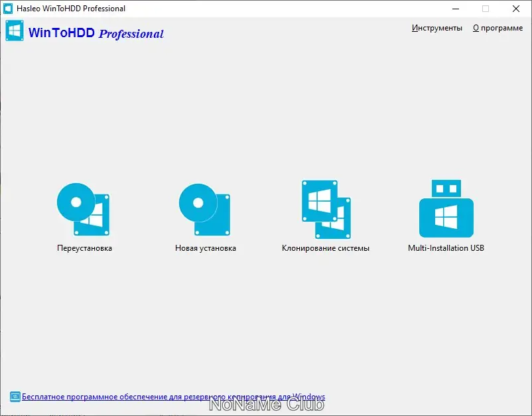Minimize the WinToHDD window
The height and width of the screenshot is (416, 532).
(456, 9)
